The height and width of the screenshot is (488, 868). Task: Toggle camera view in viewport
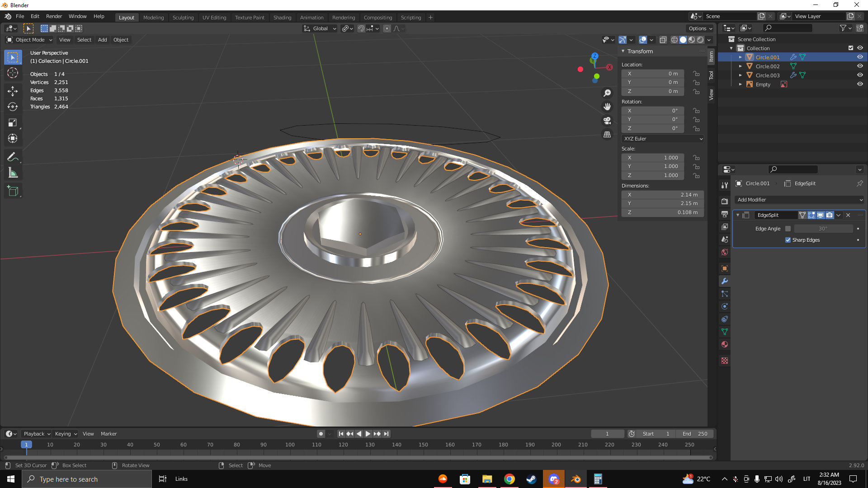coord(607,121)
